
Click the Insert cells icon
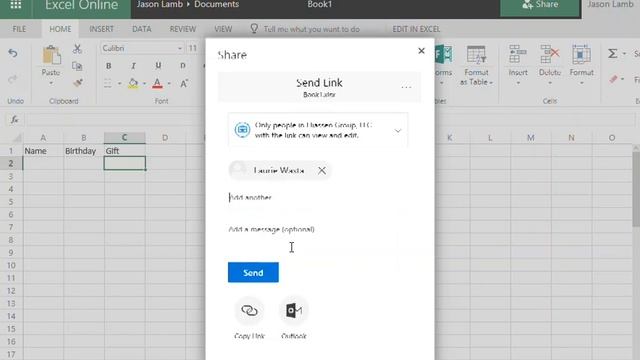518,55
